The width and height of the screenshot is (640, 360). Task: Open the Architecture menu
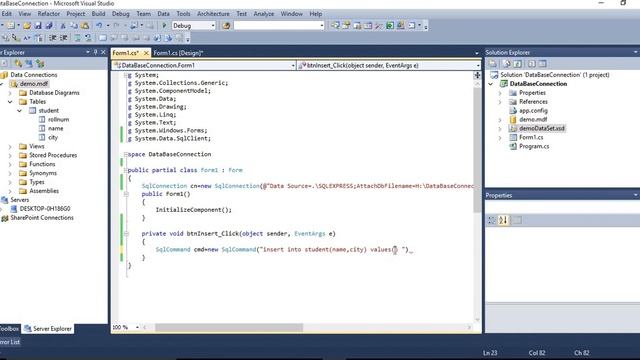213,14
